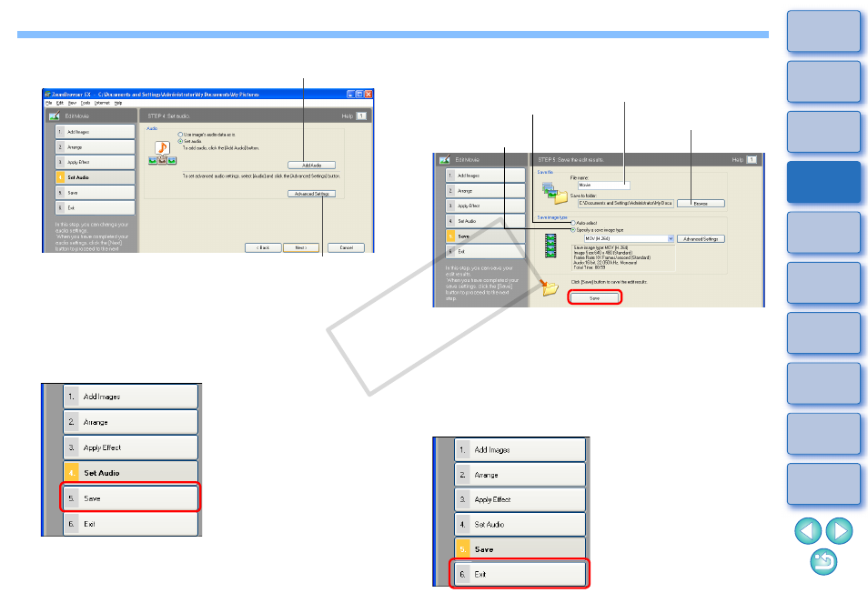
Task: Select the highlighted '5. Save' step in enlarged list
Action: tap(130, 498)
